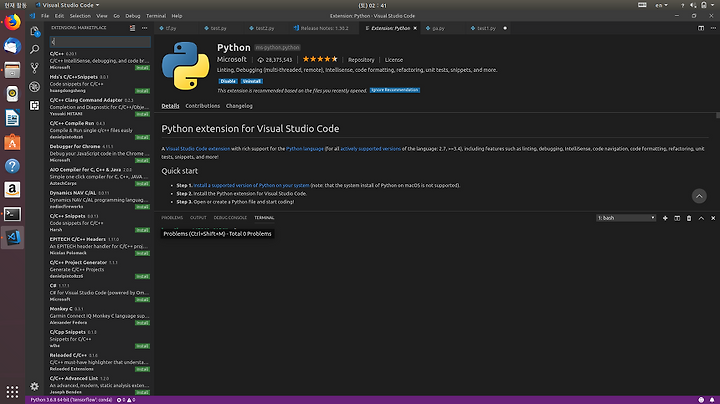Close the terminal panel
720x404 pixels.
click(x=713, y=218)
